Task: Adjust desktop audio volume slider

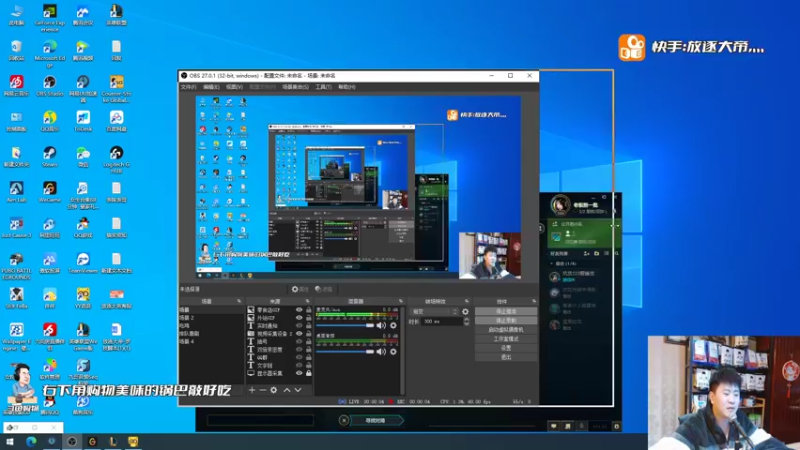Action: point(345,352)
